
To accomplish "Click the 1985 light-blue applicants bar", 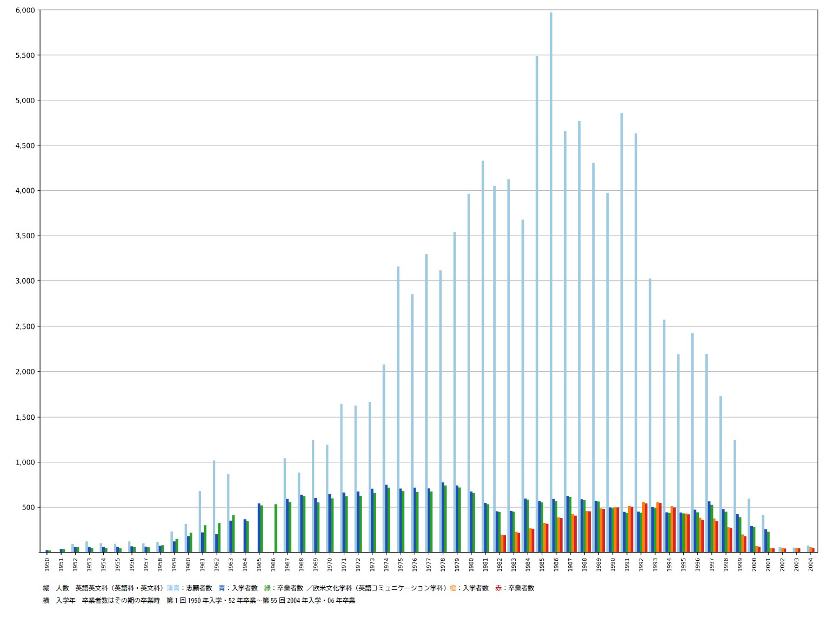I will (537, 303).
